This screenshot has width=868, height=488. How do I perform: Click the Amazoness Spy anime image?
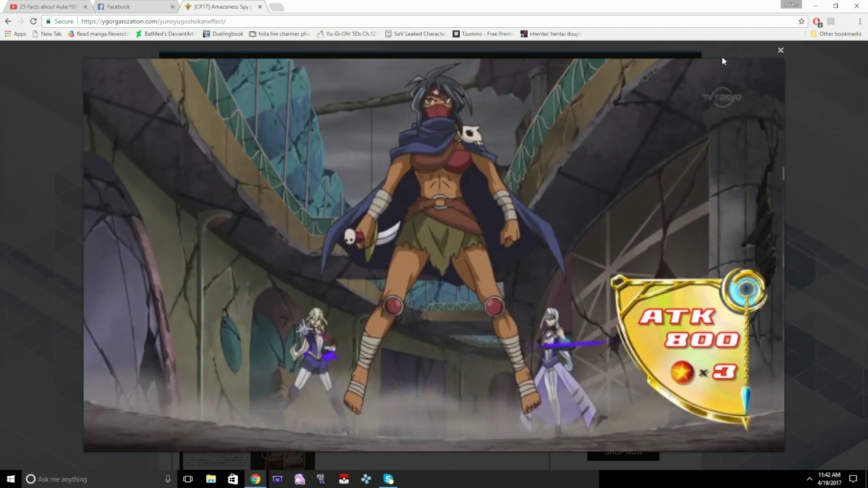434,254
